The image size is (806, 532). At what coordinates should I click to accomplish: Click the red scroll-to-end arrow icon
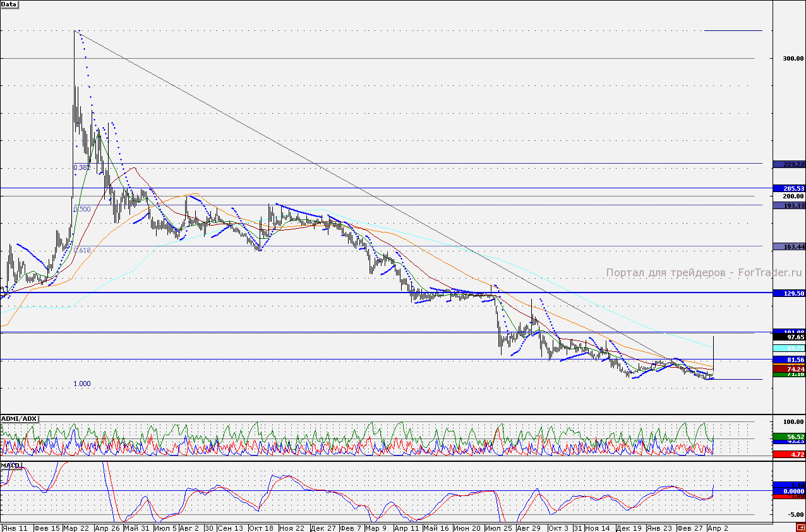[x=800, y=527]
